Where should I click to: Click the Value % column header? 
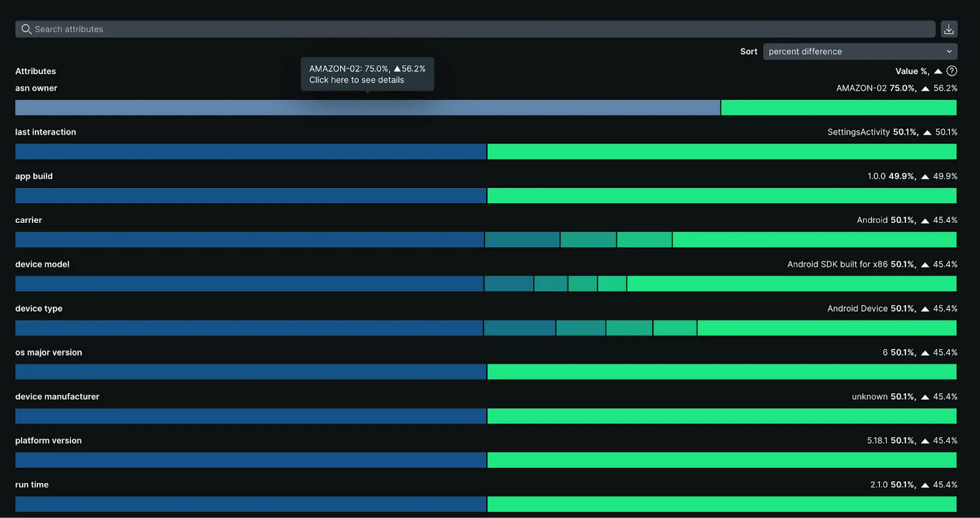point(911,71)
